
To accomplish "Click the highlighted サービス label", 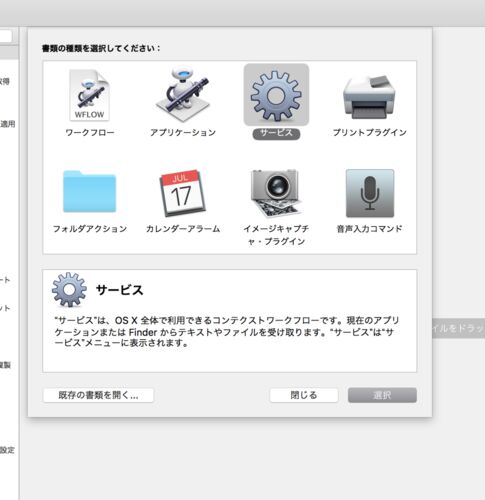I will tap(276, 133).
